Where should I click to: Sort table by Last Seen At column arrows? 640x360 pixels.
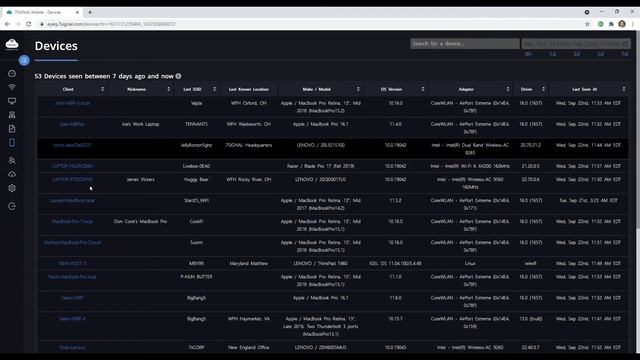coord(624,89)
